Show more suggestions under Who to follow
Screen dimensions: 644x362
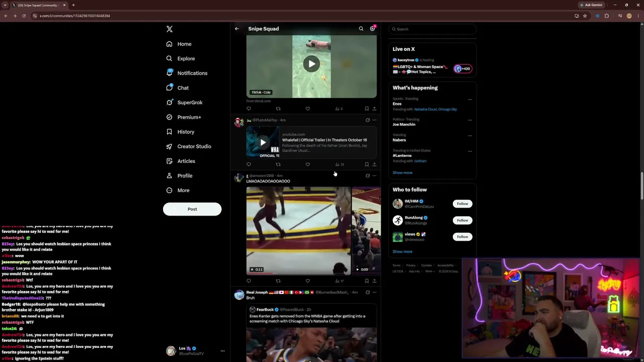[403, 252]
